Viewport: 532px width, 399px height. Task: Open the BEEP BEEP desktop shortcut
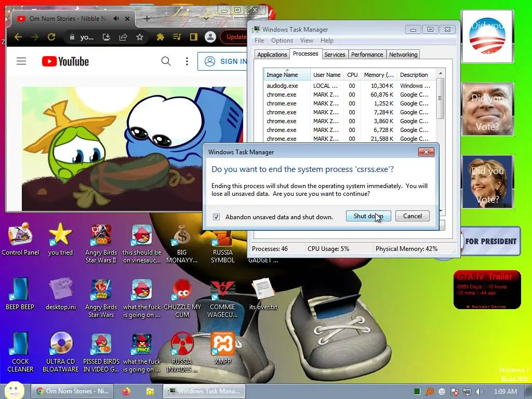[x=20, y=294]
